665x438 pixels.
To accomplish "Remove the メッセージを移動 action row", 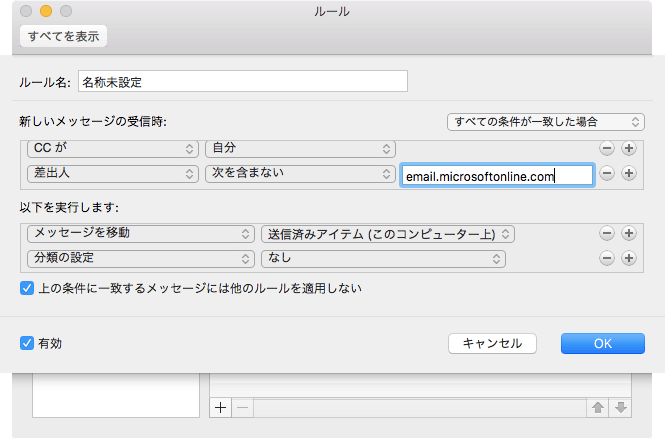I will (x=607, y=233).
